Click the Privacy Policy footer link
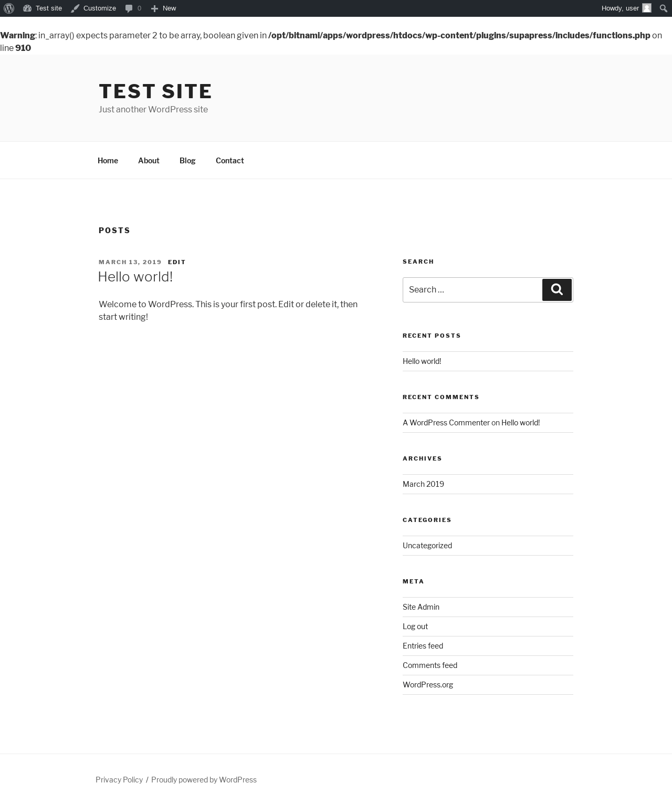Screen dimensions: 672x804 point(119,780)
